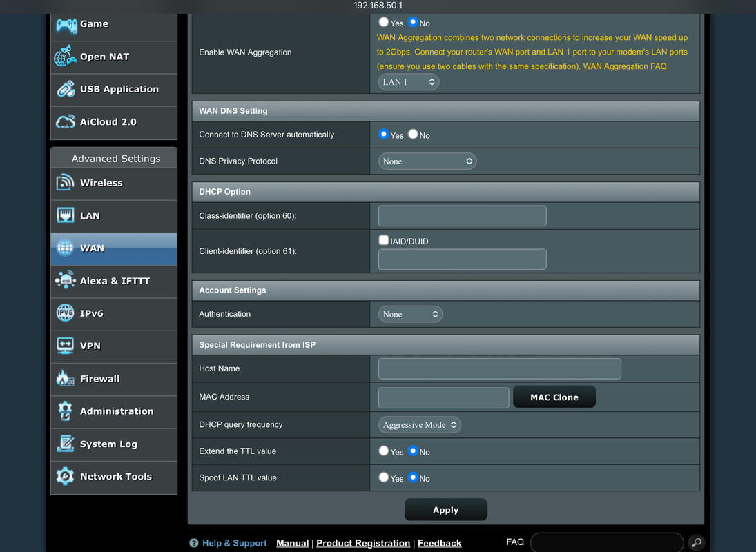Select Yes for Spoof LAN TTL value

point(384,477)
